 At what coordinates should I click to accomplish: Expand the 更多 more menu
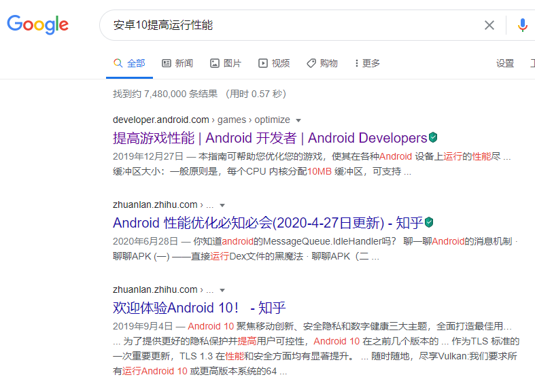coord(367,63)
